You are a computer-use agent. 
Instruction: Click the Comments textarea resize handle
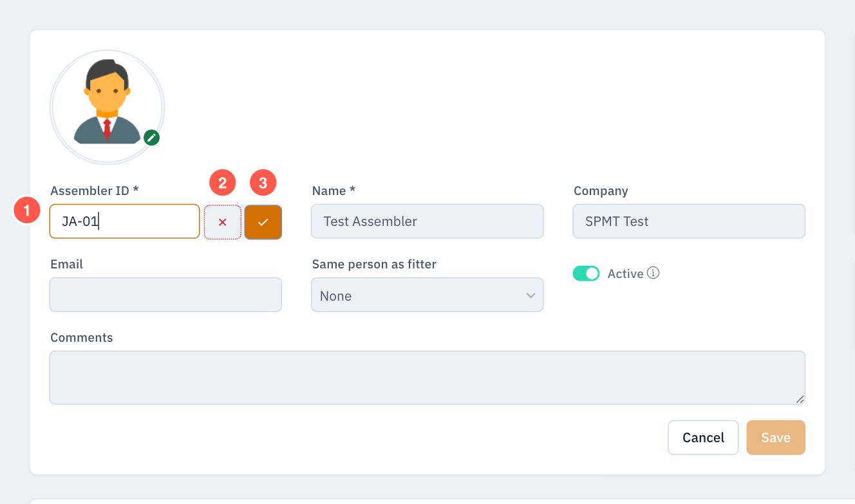pos(800,399)
